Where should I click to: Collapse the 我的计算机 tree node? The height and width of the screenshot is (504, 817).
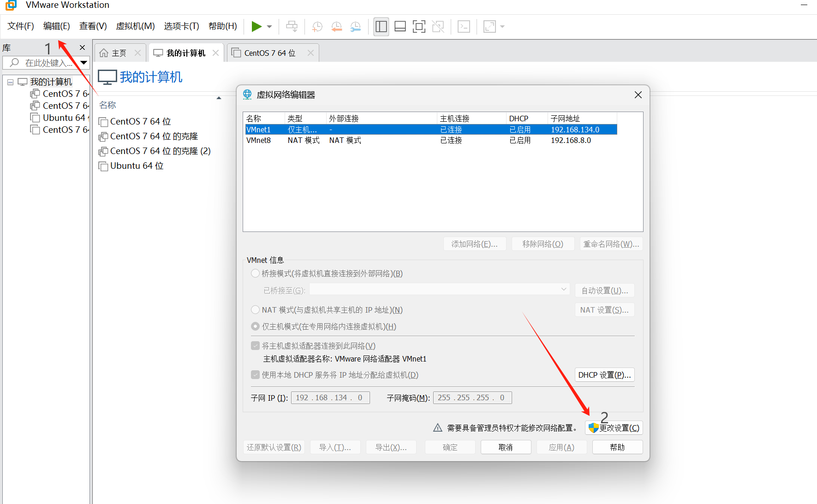[10, 82]
